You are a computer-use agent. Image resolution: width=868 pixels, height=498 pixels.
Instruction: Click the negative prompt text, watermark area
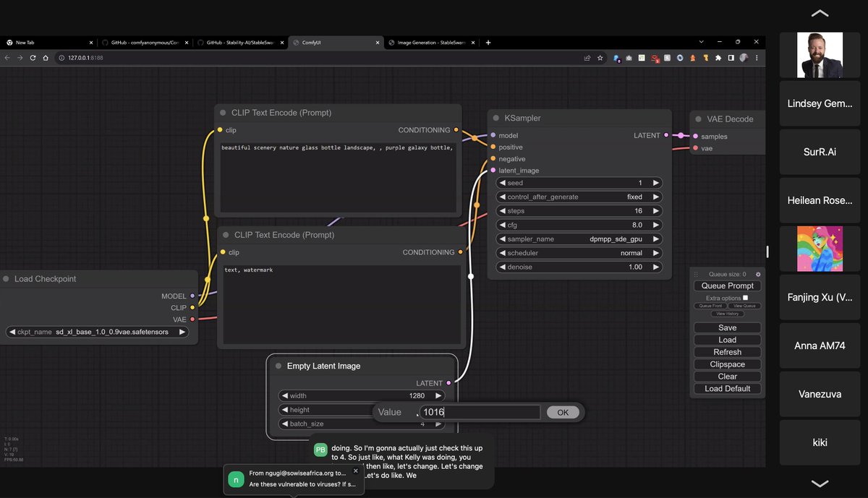point(341,304)
